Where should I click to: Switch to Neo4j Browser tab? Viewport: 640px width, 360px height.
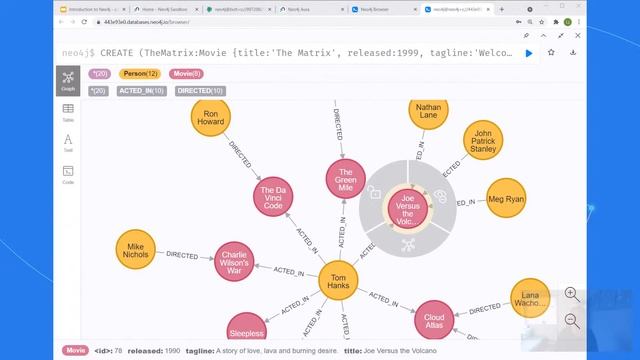(385, 9)
